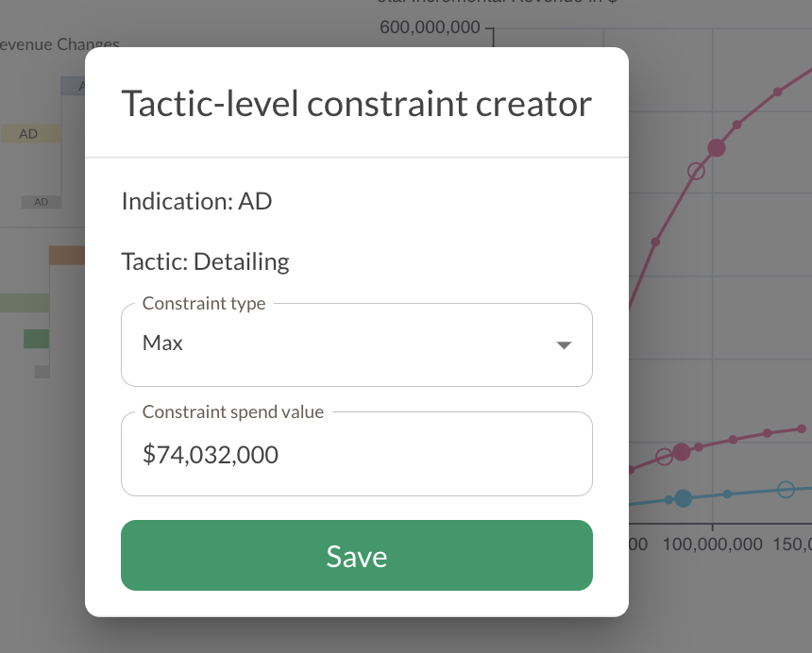Click the green Save button

[x=356, y=555]
